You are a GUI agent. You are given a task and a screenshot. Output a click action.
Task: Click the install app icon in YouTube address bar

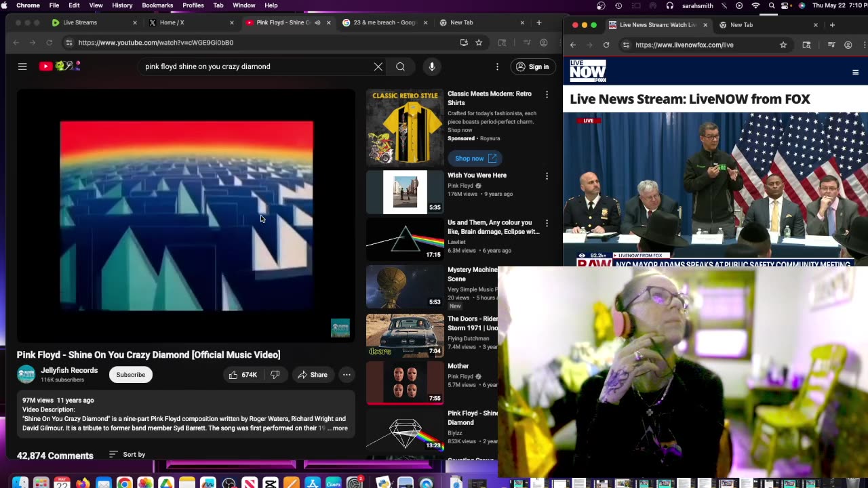click(464, 42)
